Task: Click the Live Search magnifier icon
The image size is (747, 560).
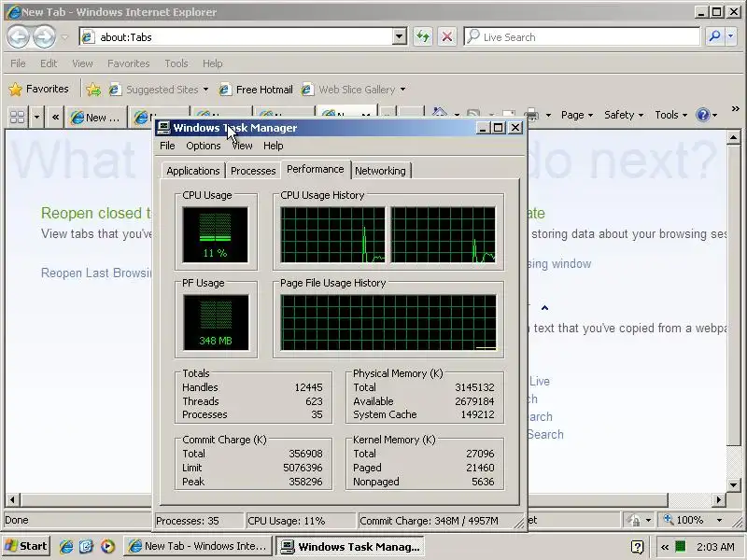Action: point(714,36)
